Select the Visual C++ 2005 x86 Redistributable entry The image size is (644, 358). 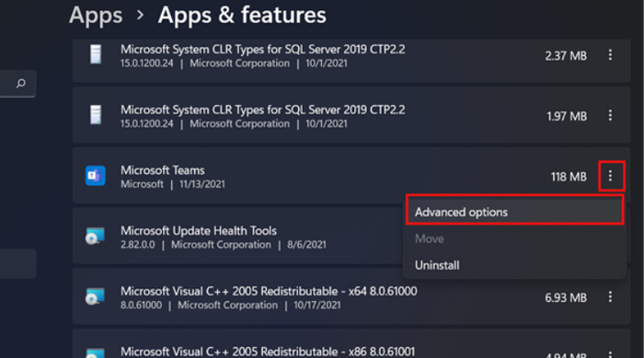pyautogui.click(x=351, y=343)
